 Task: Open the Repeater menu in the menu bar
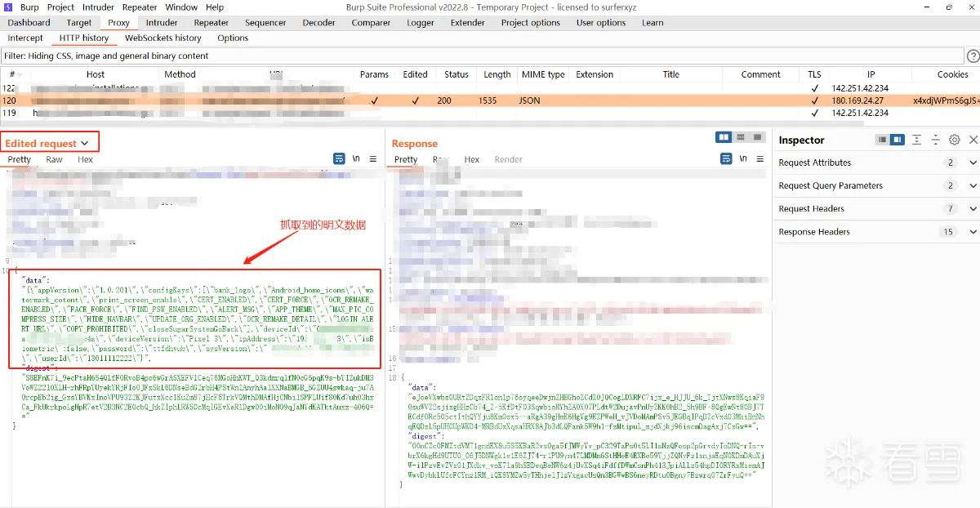pos(140,7)
